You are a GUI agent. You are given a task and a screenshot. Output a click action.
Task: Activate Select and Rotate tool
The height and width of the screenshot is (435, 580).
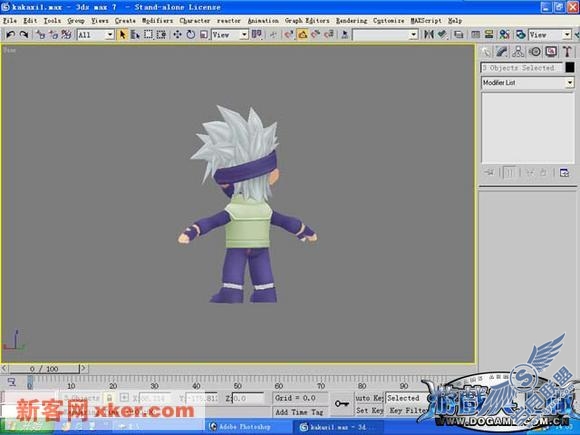[x=191, y=35]
